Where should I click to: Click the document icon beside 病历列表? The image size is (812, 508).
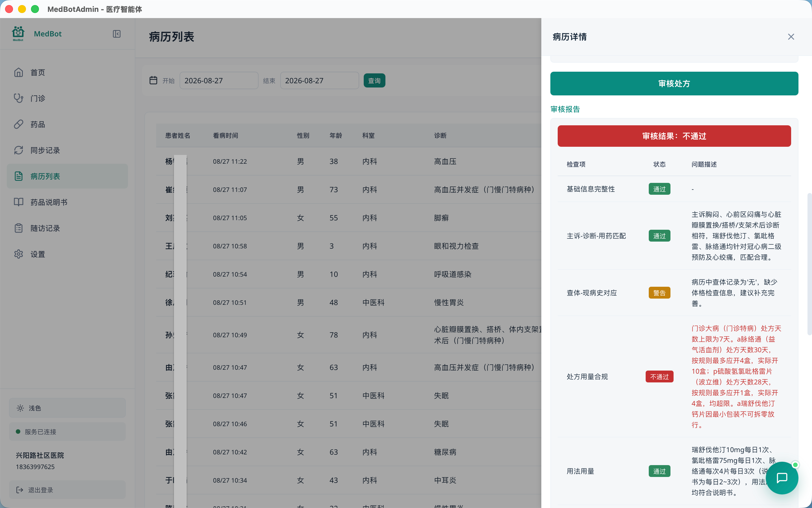(18, 176)
